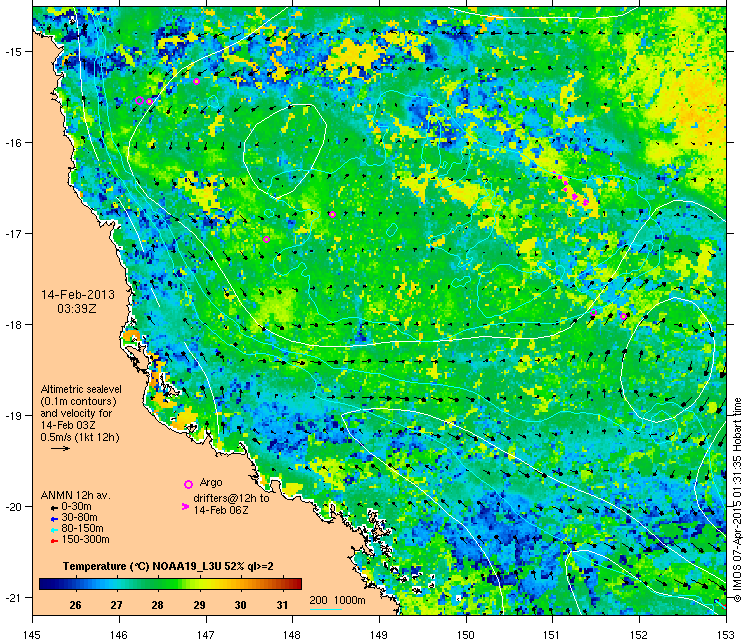Screen dimensions: 750x640
Task: Click the dark red end of temperature colorbar
Action: click(x=298, y=584)
